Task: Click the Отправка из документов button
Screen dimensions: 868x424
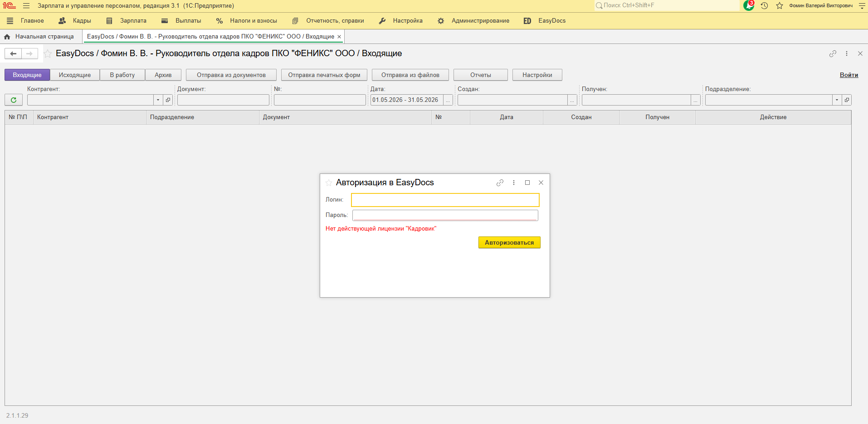Action: point(231,75)
